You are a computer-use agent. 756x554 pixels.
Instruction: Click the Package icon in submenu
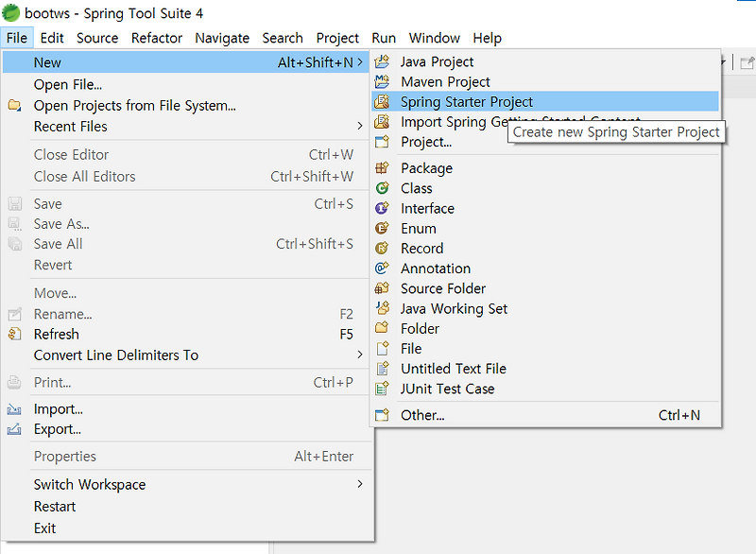(382, 168)
